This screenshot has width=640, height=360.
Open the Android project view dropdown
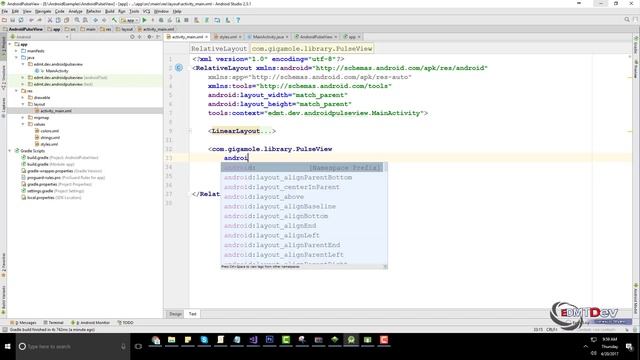40,37
